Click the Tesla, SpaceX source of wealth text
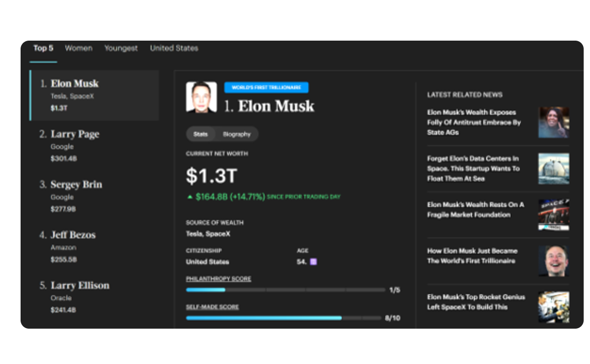 point(208,234)
